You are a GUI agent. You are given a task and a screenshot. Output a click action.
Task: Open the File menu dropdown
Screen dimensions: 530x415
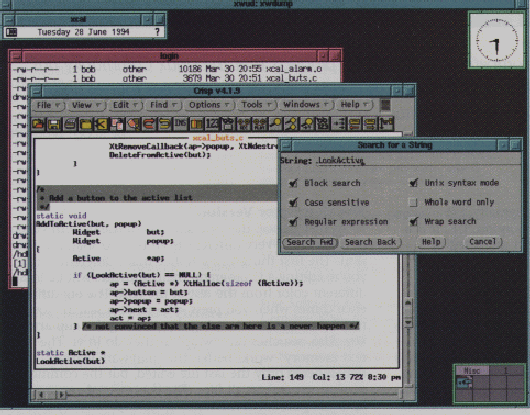pos(48,105)
